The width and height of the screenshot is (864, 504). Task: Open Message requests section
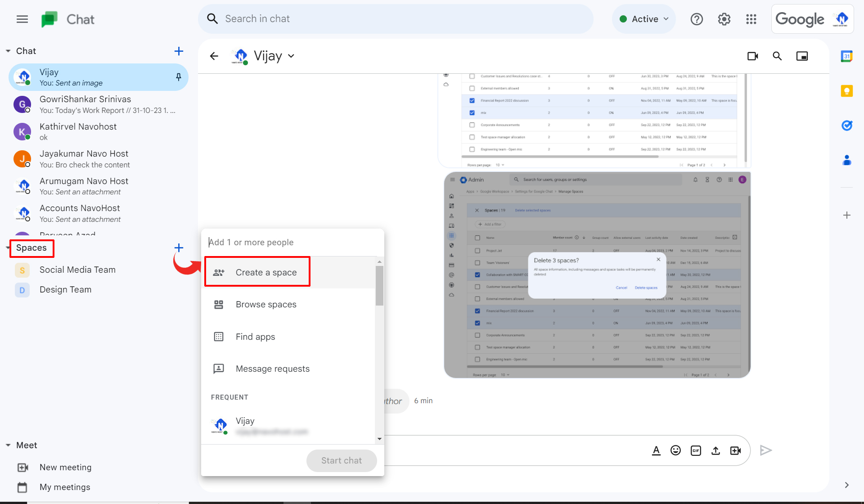click(272, 369)
